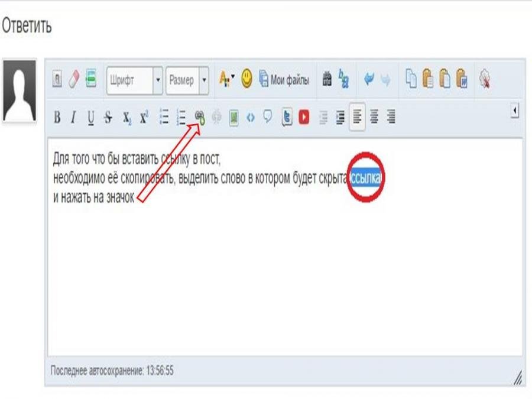Click the Последнее автосохранение status text
532x399 pixels.
[x=112, y=371]
